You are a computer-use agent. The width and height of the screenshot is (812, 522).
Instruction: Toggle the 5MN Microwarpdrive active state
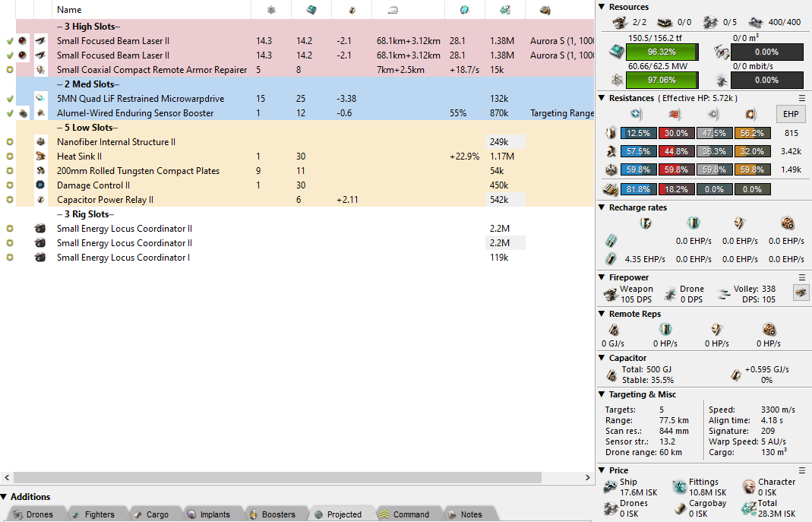pyautogui.click(x=9, y=99)
